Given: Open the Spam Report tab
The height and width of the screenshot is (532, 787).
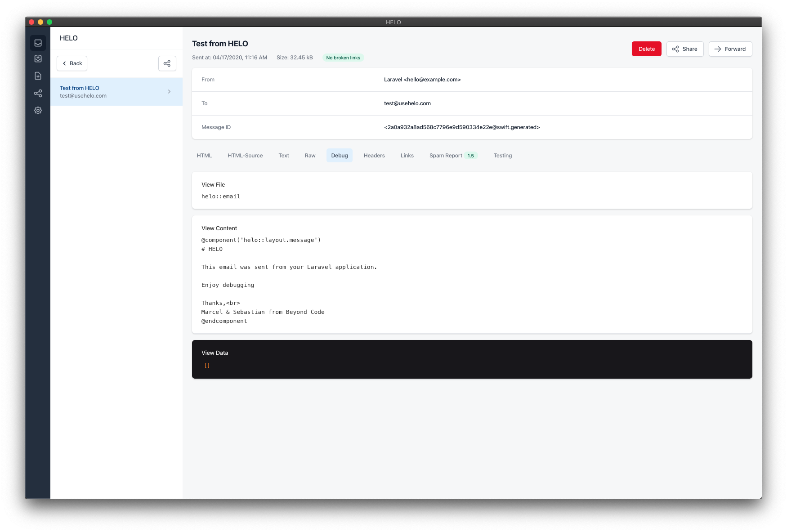Looking at the screenshot, I should tap(453, 156).
